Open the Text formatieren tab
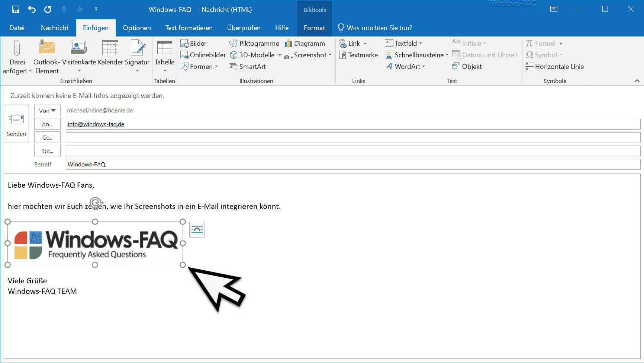 [189, 28]
